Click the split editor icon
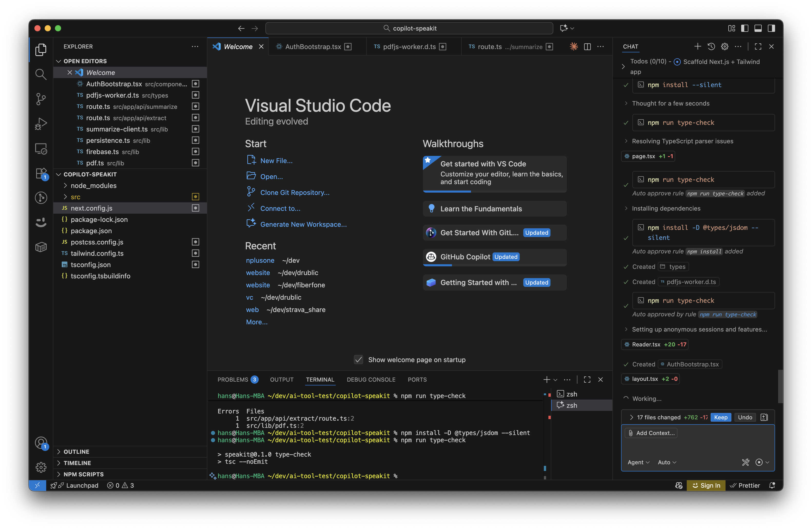The image size is (812, 529). pyautogui.click(x=587, y=47)
